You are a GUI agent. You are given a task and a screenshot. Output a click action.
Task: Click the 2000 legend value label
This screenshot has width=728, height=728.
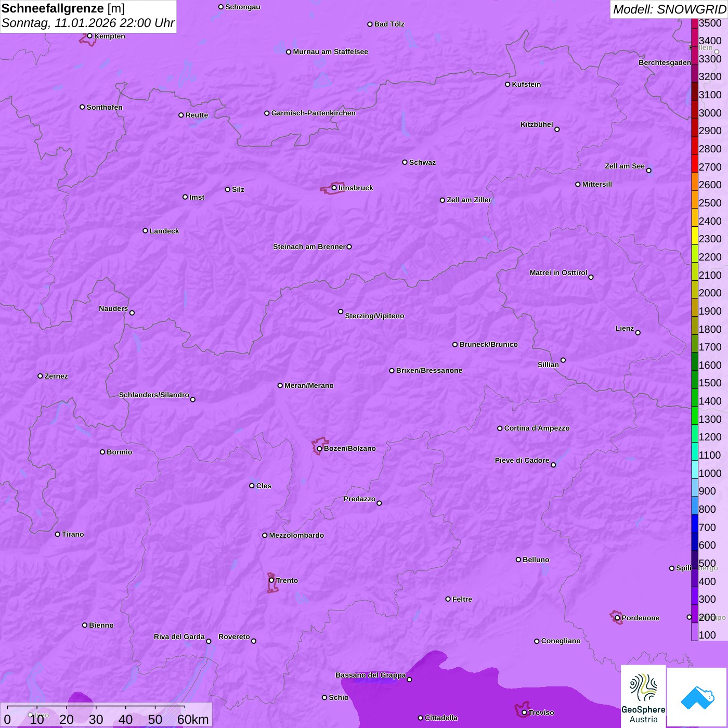pyautogui.click(x=710, y=293)
